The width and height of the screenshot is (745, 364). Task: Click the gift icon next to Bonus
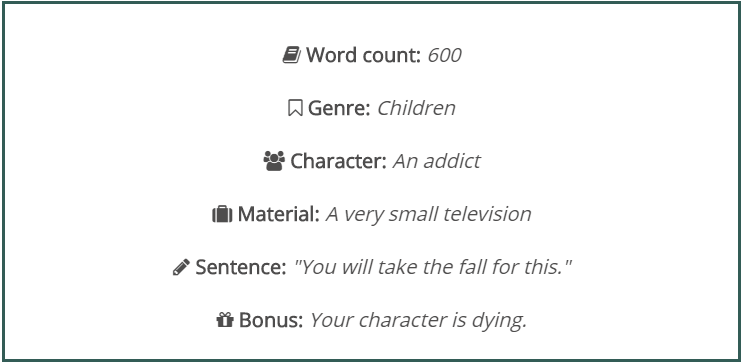pyautogui.click(x=225, y=320)
